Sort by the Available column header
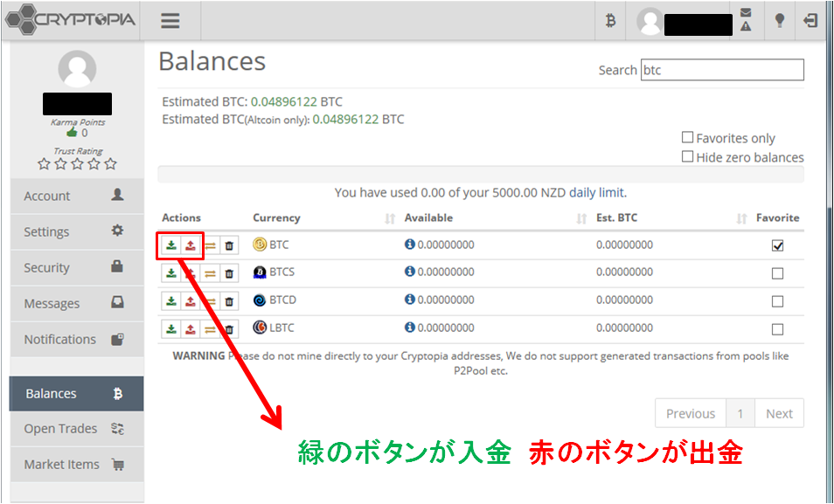Image resolution: width=834 pixels, height=504 pixels. tap(428, 217)
